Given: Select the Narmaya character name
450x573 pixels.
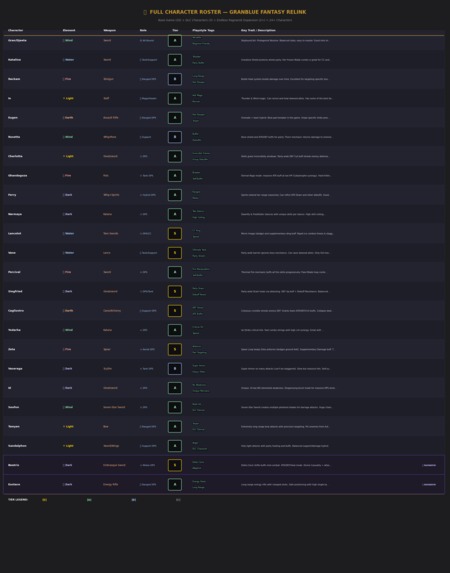Looking at the screenshot, I should tap(15, 214).
